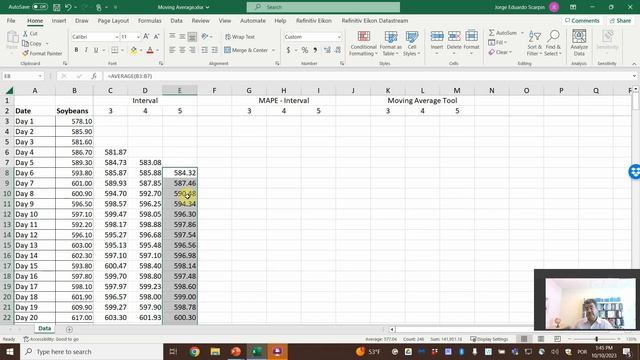640x360 pixels.
Task: Click the Orientation text angle icon
Action: click(x=204, y=36)
